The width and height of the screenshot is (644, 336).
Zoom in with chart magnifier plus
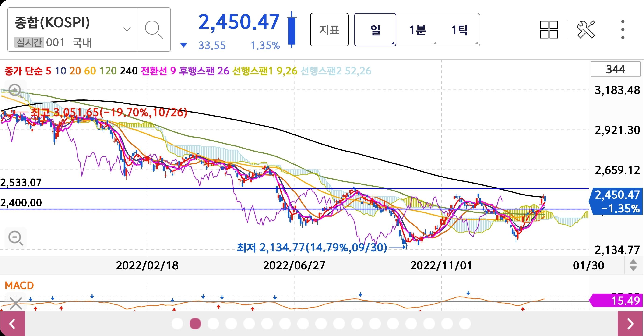15,90
